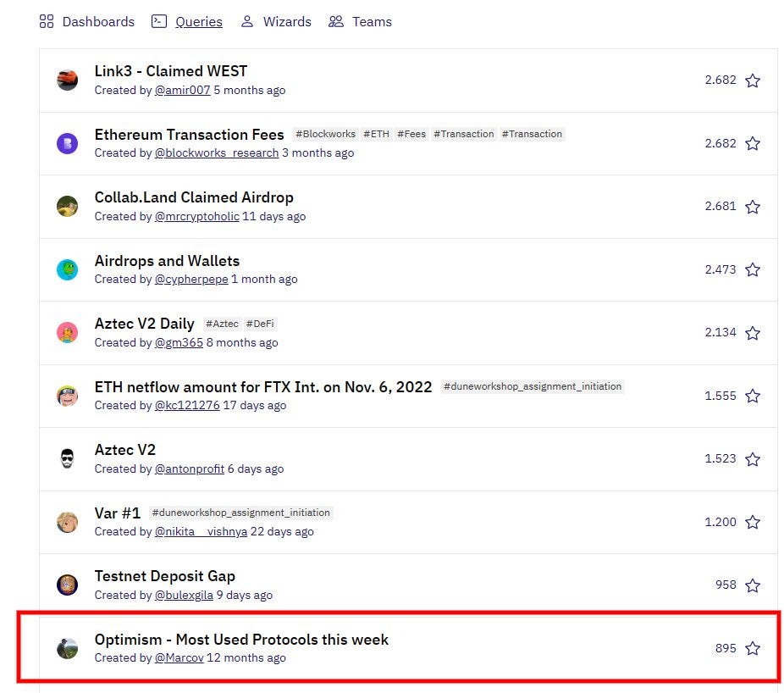
Task: Open the Teams tab
Action: (360, 21)
